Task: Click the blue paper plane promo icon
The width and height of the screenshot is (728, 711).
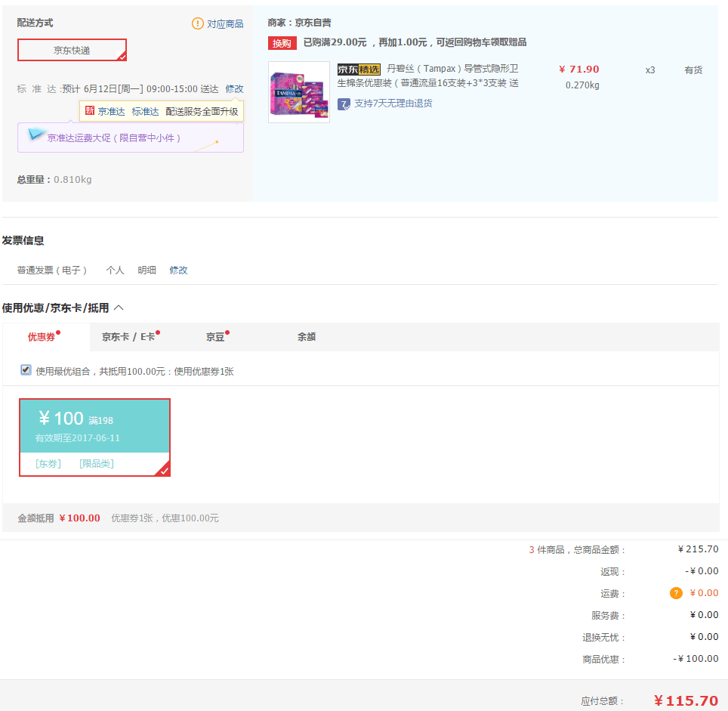Action: pos(36,134)
